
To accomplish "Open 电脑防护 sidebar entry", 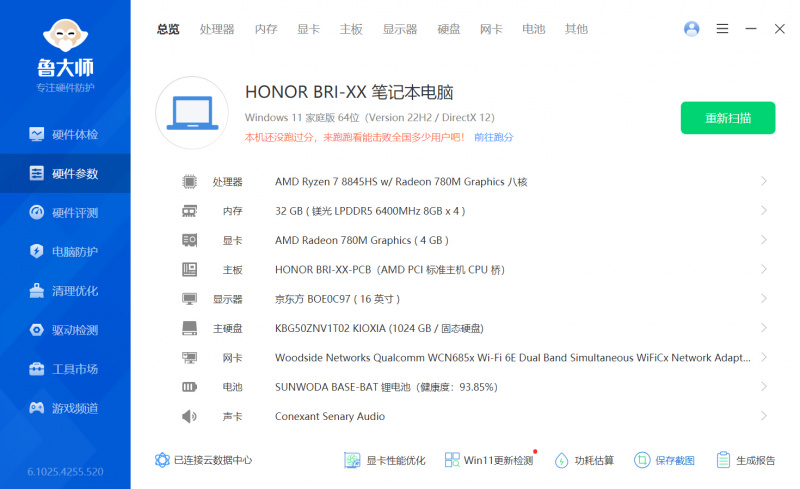I will click(x=65, y=251).
